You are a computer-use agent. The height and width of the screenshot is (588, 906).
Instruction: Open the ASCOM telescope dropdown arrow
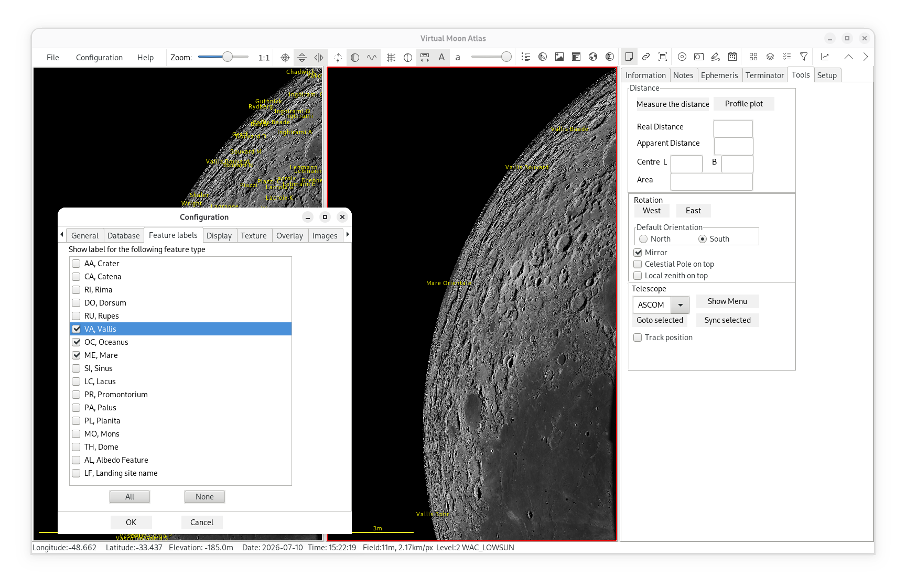[680, 305]
